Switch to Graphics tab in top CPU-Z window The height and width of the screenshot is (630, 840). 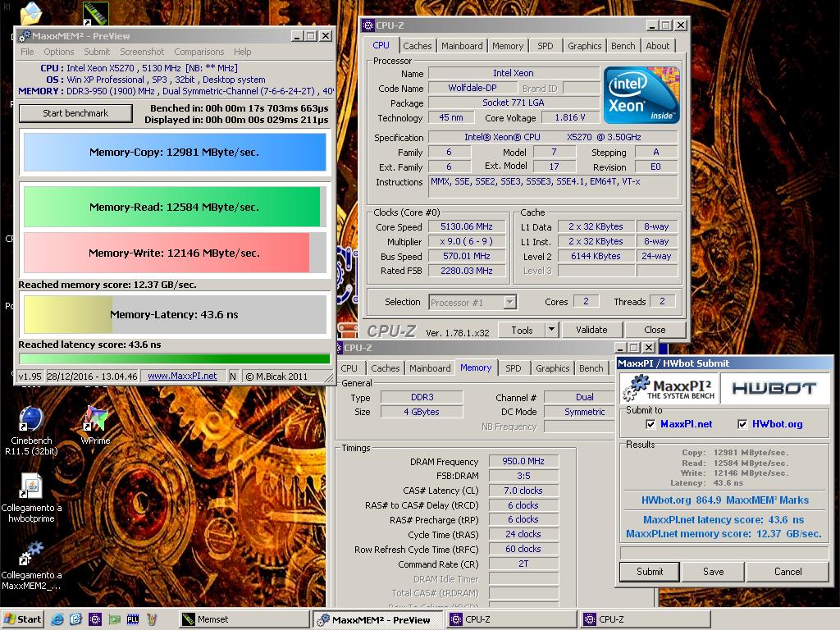[584, 46]
